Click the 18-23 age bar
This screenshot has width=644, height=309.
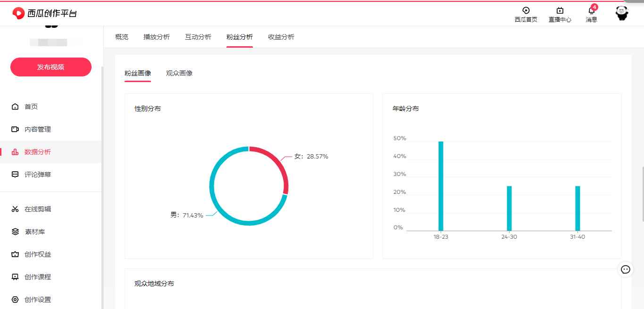[441, 186]
